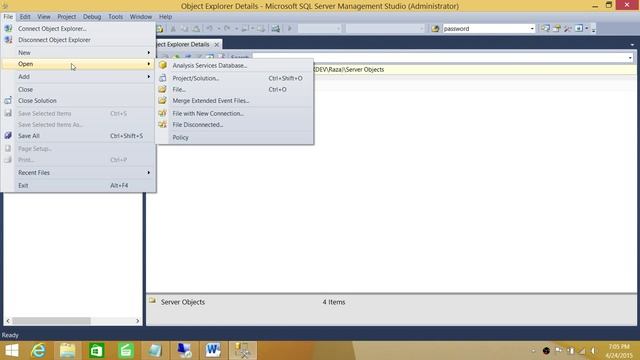Expand the New submenu
This screenshot has height=360, width=640.
tap(79, 53)
